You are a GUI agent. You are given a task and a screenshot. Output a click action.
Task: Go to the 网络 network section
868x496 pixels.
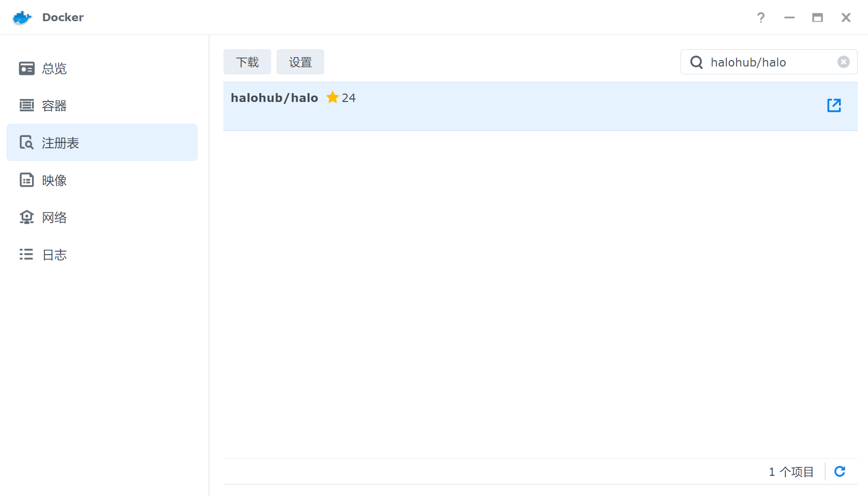[102, 217]
